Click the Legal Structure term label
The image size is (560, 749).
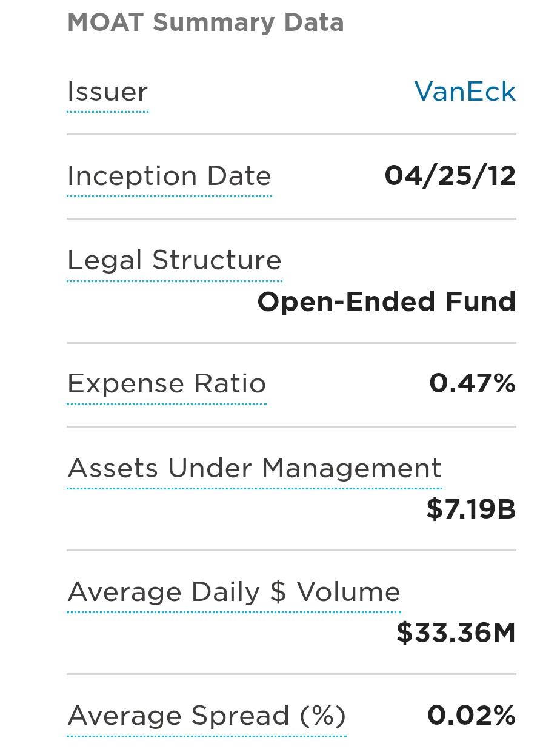pos(175,261)
